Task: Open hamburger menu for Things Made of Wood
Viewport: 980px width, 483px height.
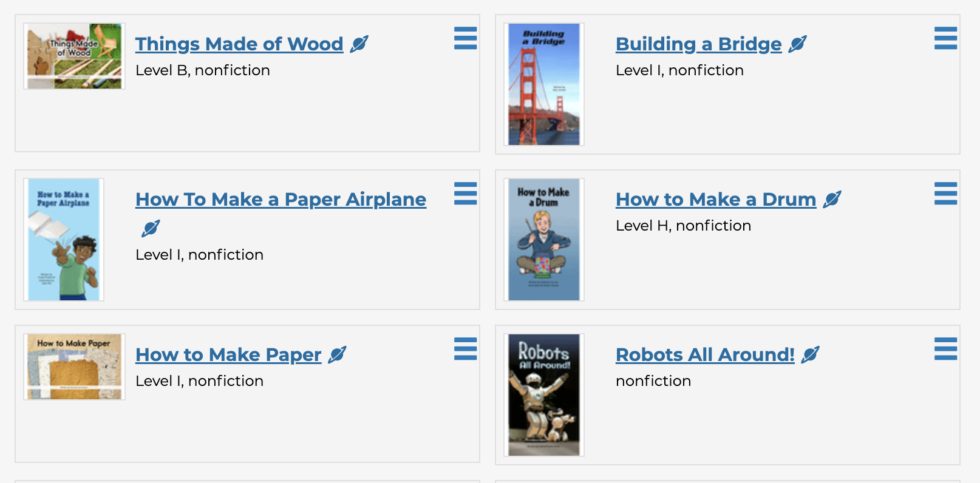Action: pos(465,38)
